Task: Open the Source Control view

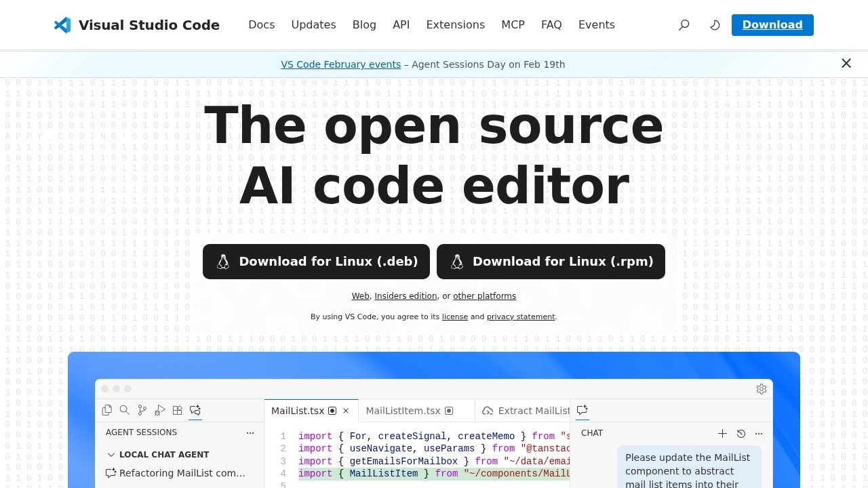Action: pos(142,410)
